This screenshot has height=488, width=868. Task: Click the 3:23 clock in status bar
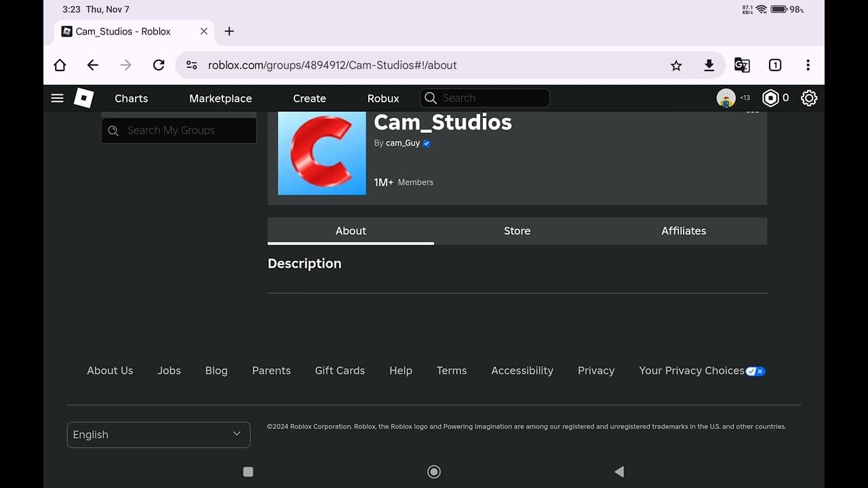(71, 9)
